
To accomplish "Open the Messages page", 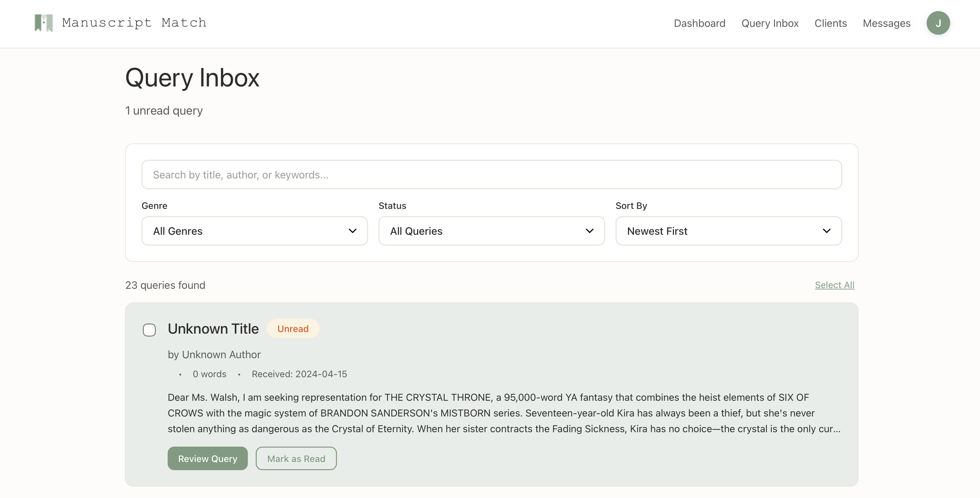I will point(886,23).
